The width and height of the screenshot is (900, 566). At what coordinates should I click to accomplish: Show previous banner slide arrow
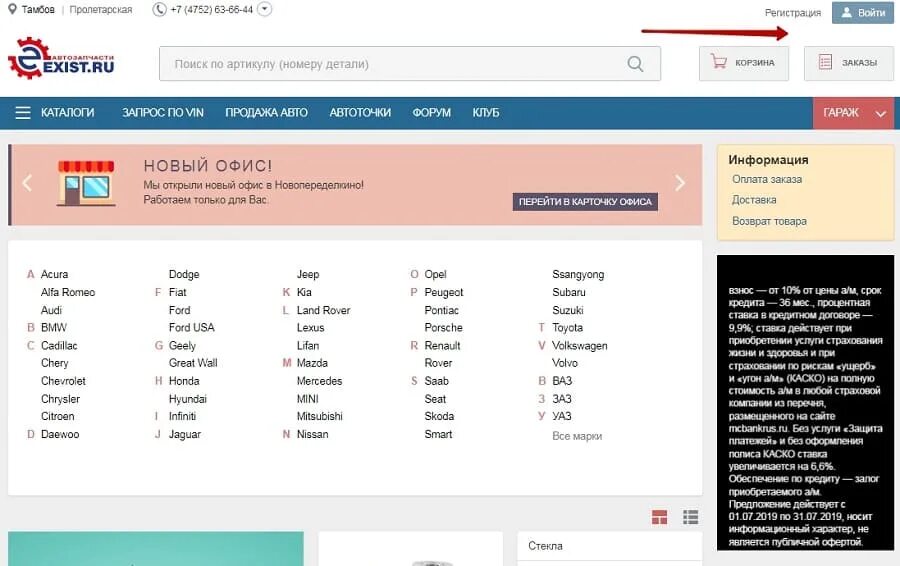click(x=27, y=183)
